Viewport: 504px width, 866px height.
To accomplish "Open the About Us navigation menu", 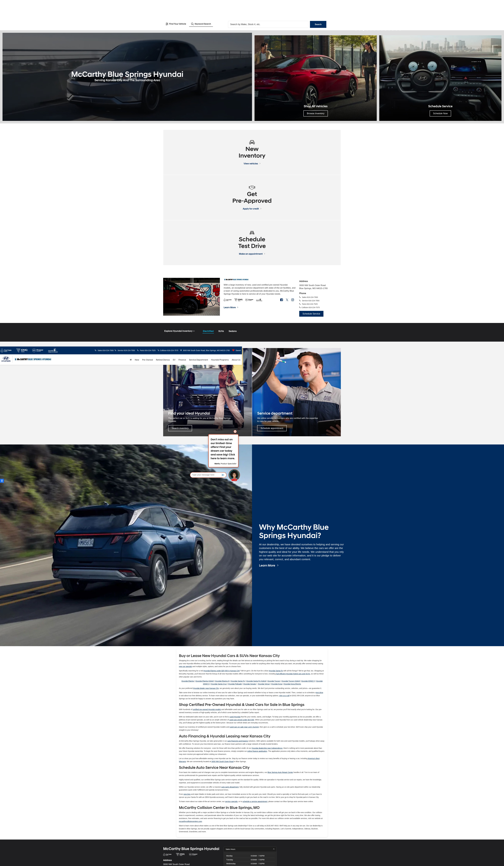I will [x=236, y=360].
